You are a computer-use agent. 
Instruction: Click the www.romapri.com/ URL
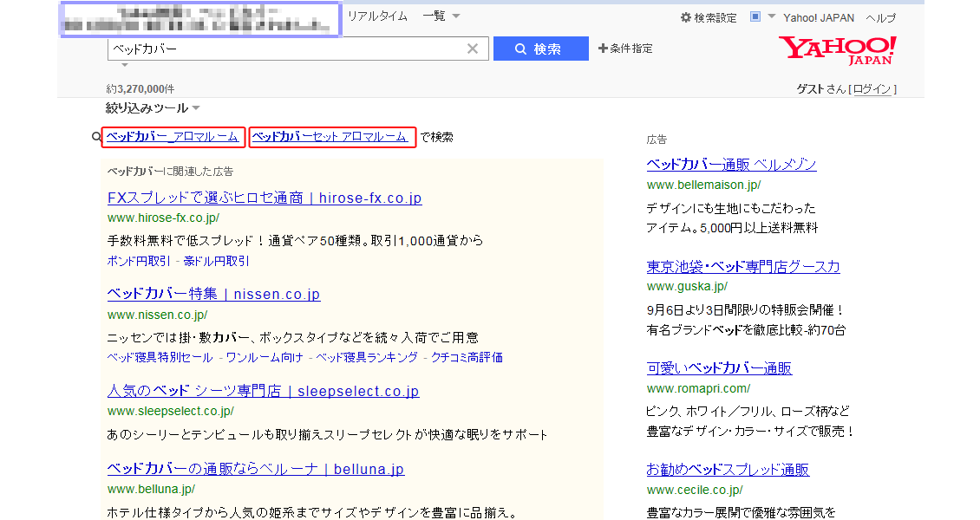click(x=698, y=388)
